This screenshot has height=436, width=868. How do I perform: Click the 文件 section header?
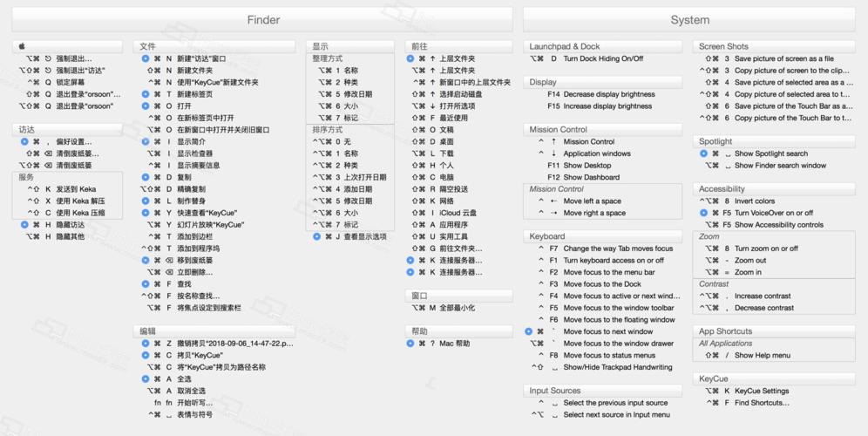pyautogui.click(x=214, y=46)
